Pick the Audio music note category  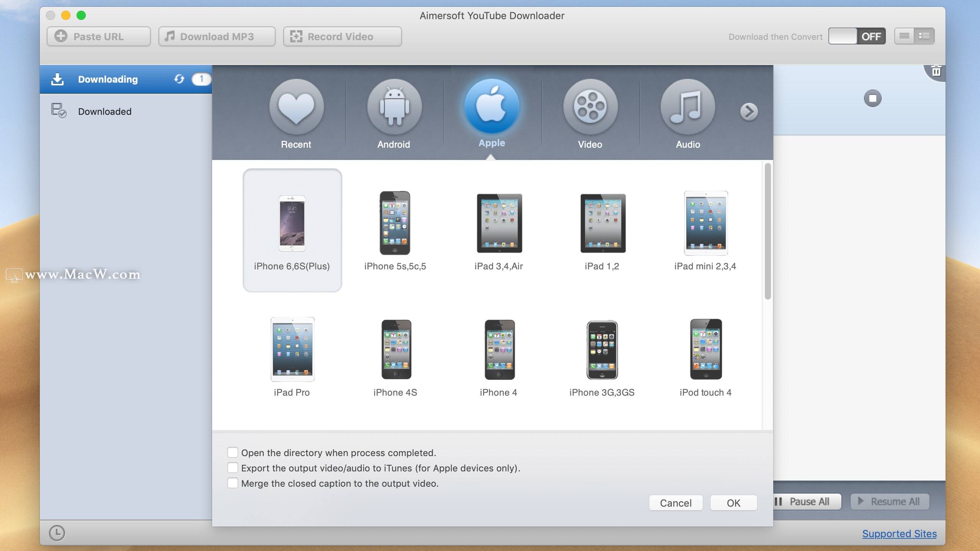pyautogui.click(x=688, y=107)
